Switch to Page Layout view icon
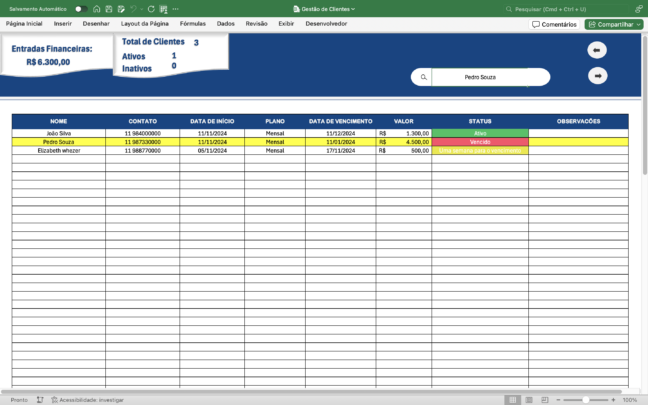Image resolution: width=648 pixels, height=405 pixels. (530, 399)
